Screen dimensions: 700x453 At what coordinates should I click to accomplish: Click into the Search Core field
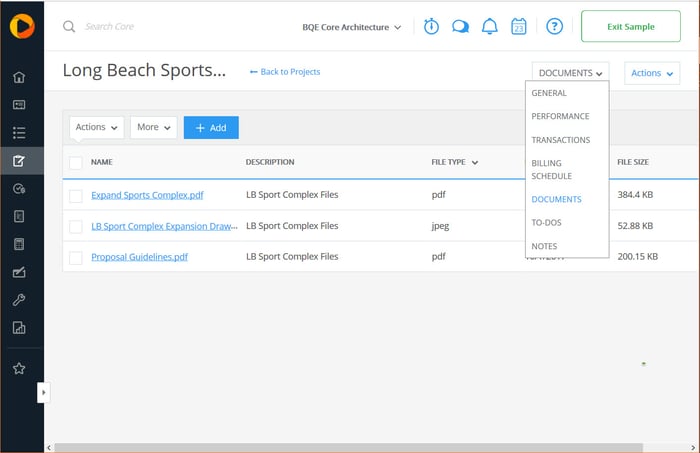(x=109, y=27)
